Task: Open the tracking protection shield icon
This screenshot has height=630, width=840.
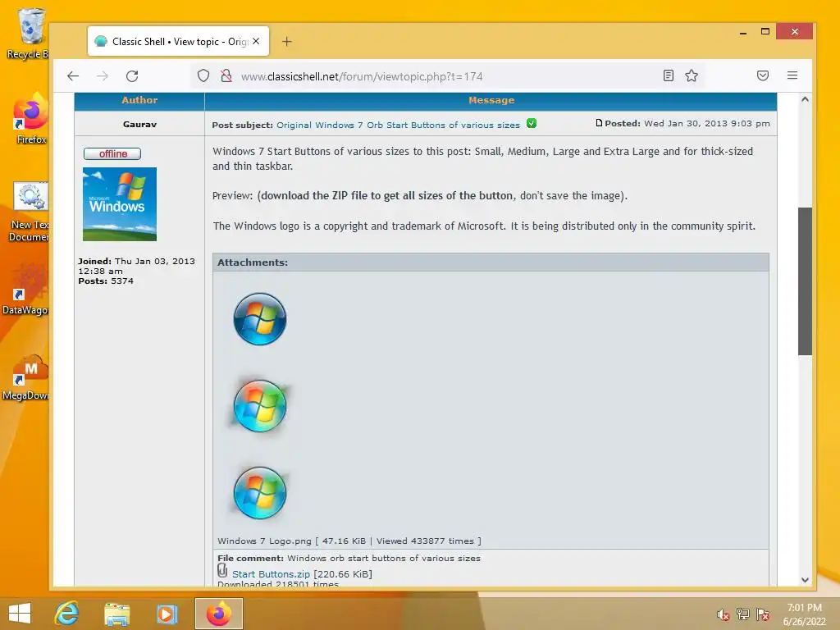Action: click(x=203, y=76)
